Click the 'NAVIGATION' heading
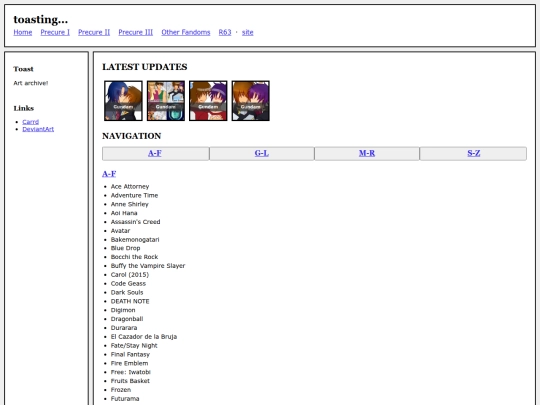 click(x=132, y=136)
